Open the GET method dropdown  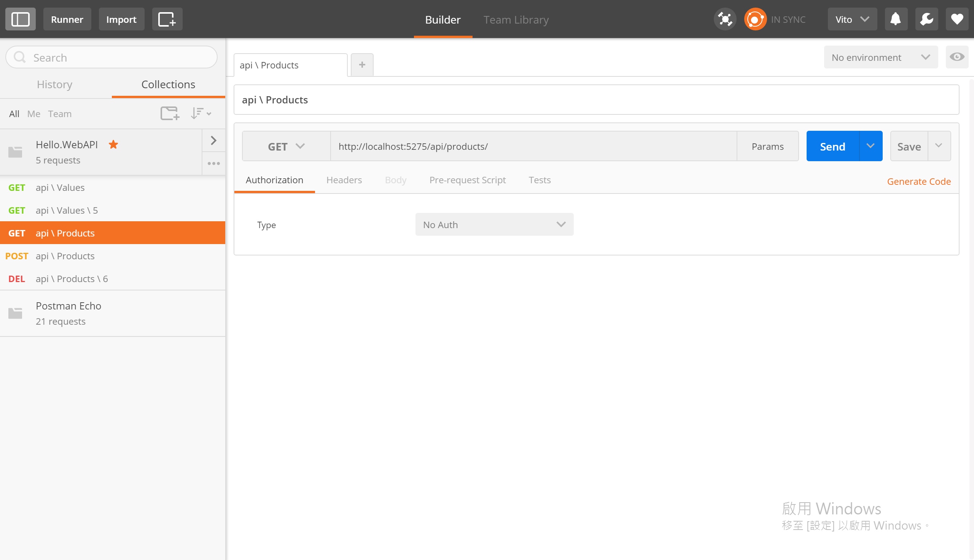(286, 146)
